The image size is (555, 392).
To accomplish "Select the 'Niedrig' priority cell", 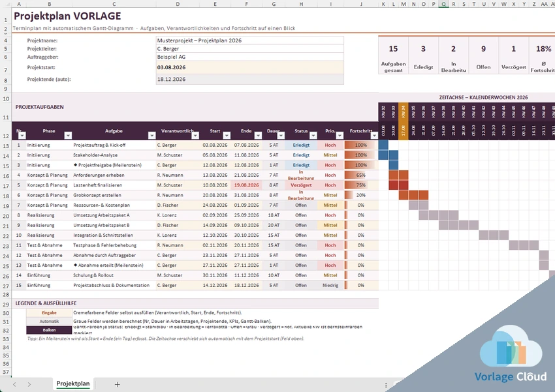I will coord(330,285).
